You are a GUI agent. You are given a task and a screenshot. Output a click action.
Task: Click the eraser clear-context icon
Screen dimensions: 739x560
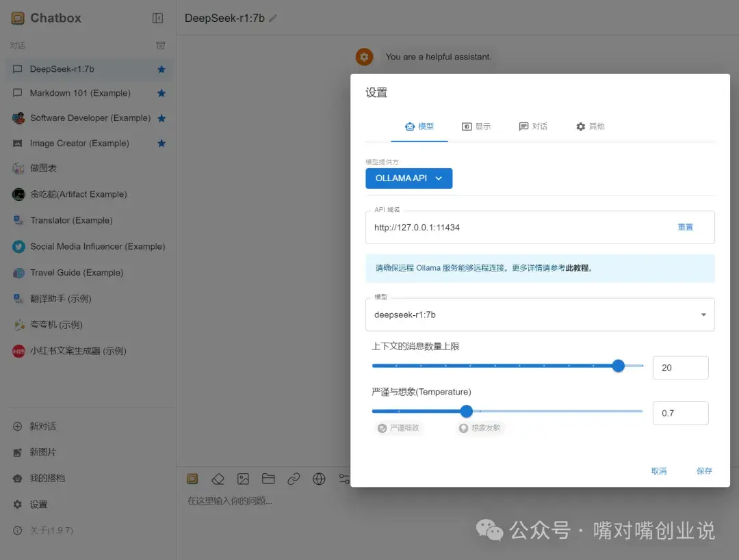point(218,479)
